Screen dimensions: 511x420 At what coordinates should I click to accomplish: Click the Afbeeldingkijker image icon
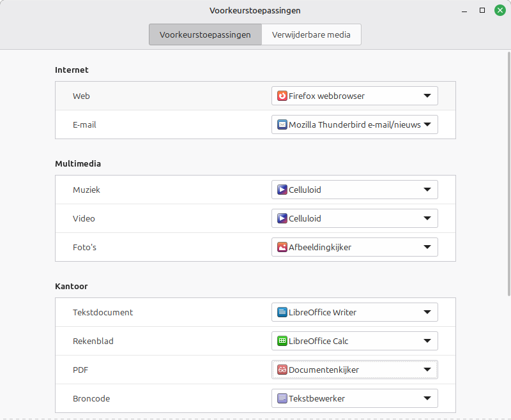click(282, 247)
